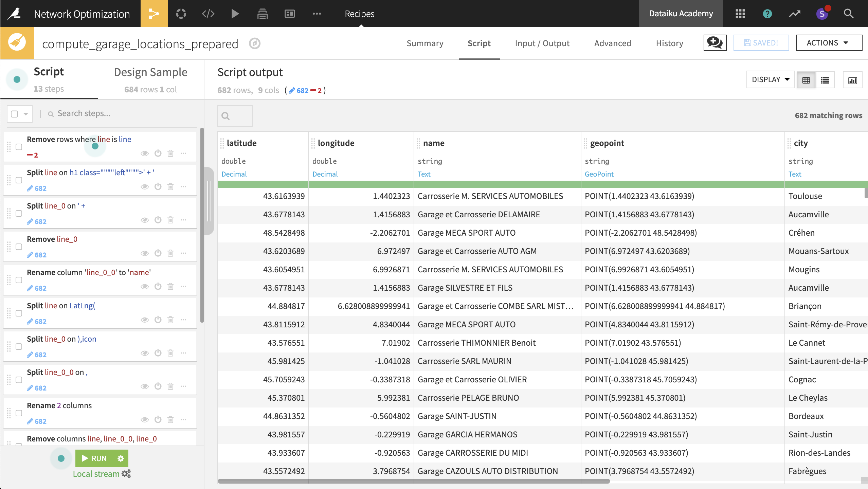Open the applications grid menu icon
The image size is (868, 489).
pyautogui.click(x=740, y=14)
